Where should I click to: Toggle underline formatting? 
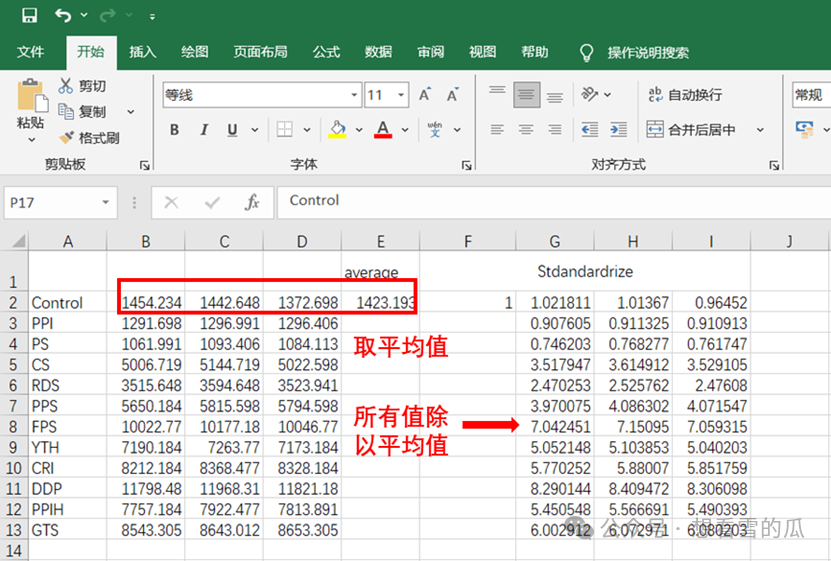(232, 129)
